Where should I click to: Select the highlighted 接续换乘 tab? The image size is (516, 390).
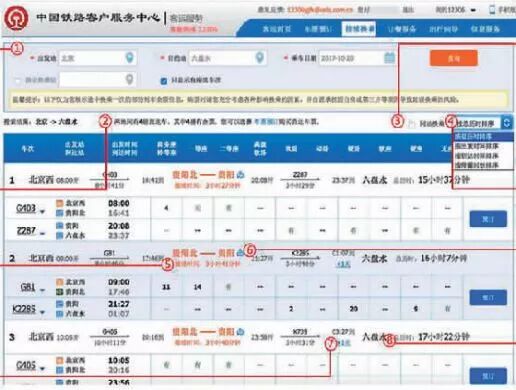(x=359, y=29)
